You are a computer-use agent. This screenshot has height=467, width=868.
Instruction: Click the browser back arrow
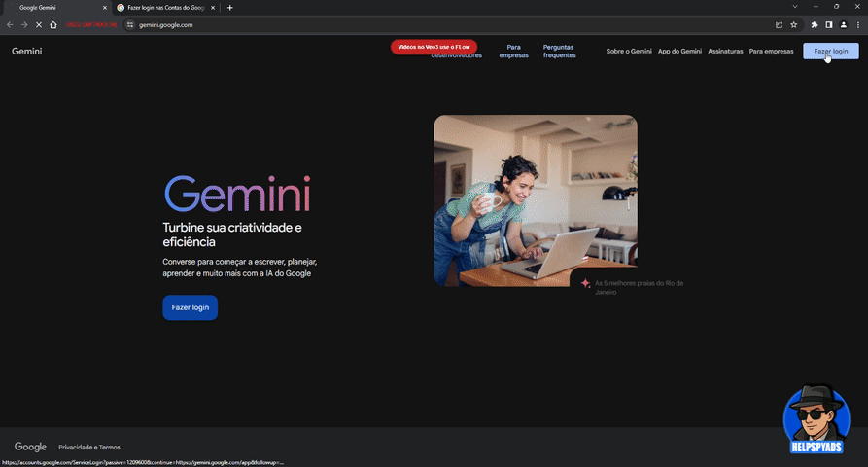(x=10, y=24)
